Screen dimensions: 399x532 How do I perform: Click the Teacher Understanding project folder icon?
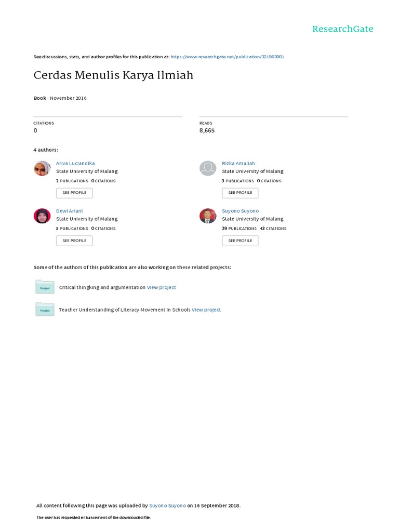[45, 309]
